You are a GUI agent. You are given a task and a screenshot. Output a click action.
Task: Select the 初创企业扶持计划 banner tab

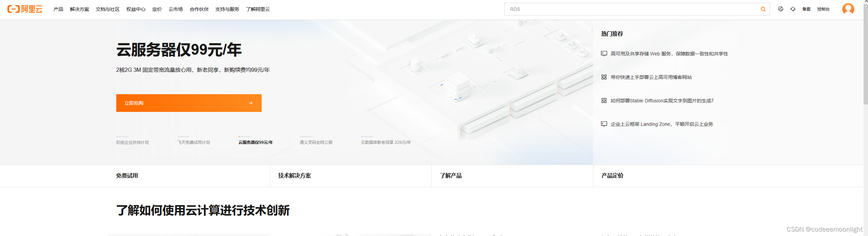pyautogui.click(x=133, y=142)
